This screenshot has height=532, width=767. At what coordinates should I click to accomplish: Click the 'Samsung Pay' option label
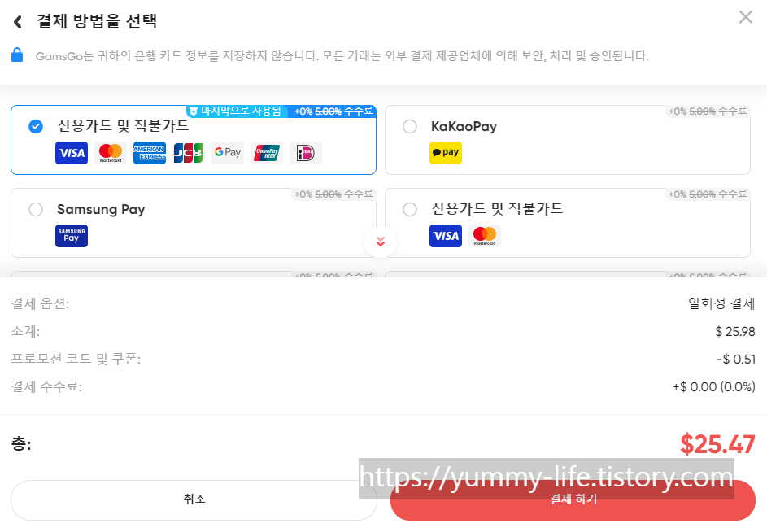[x=101, y=210]
